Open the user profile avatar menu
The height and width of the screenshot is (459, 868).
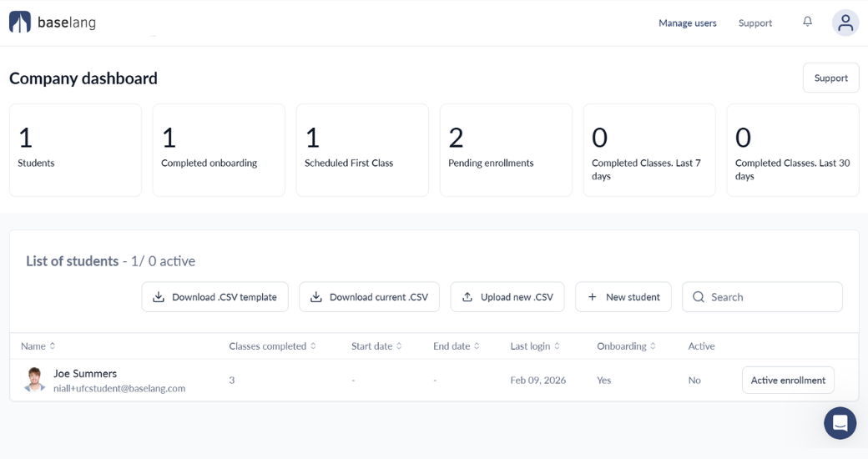pyautogui.click(x=845, y=23)
